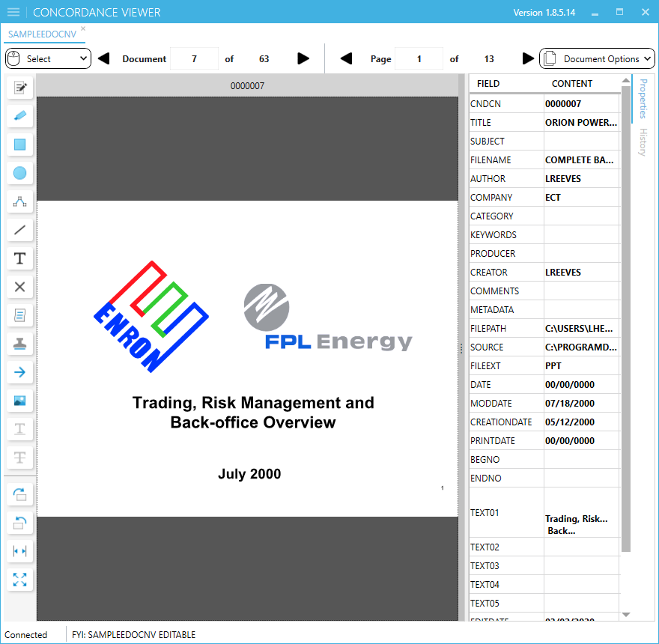Click the TITLE value ORION POWER...
The height and width of the screenshot is (644, 659).
click(582, 122)
